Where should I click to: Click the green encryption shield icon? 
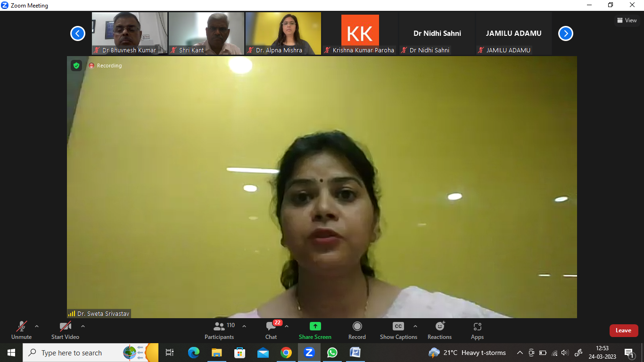[76, 66]
